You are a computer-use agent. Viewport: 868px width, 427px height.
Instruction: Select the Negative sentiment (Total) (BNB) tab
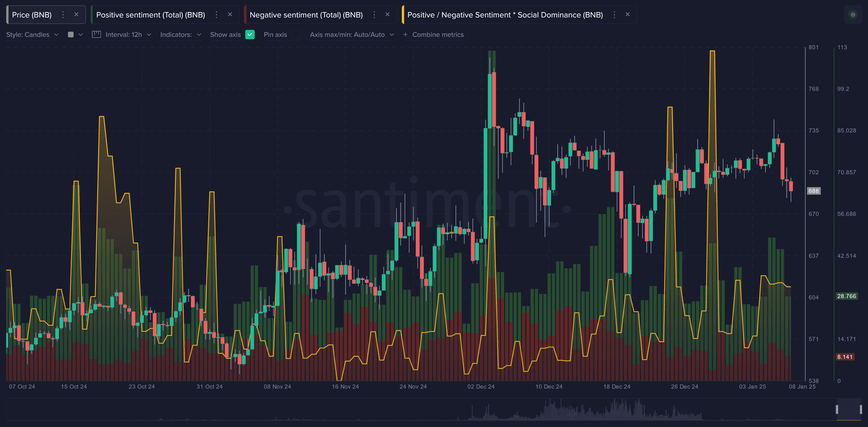[306, 15]
